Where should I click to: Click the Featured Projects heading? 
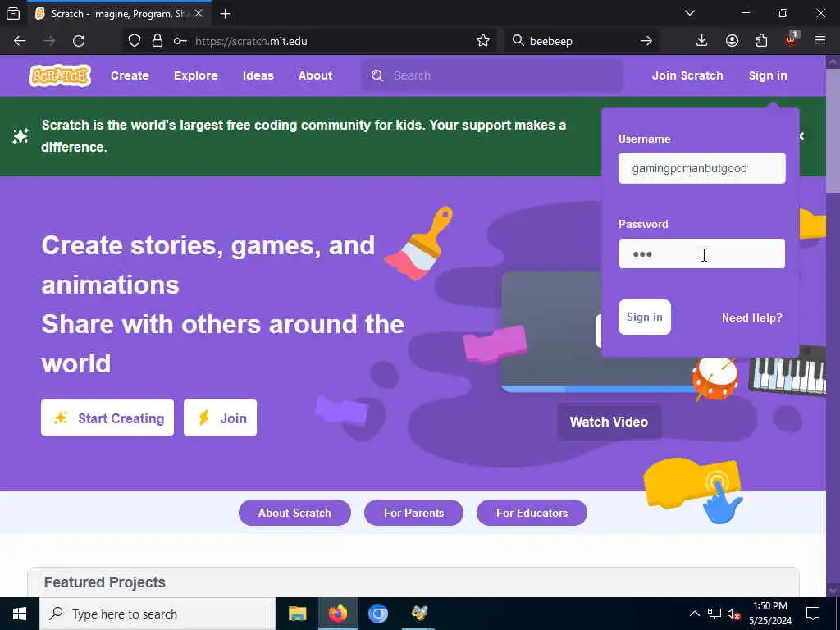point(104,582)
